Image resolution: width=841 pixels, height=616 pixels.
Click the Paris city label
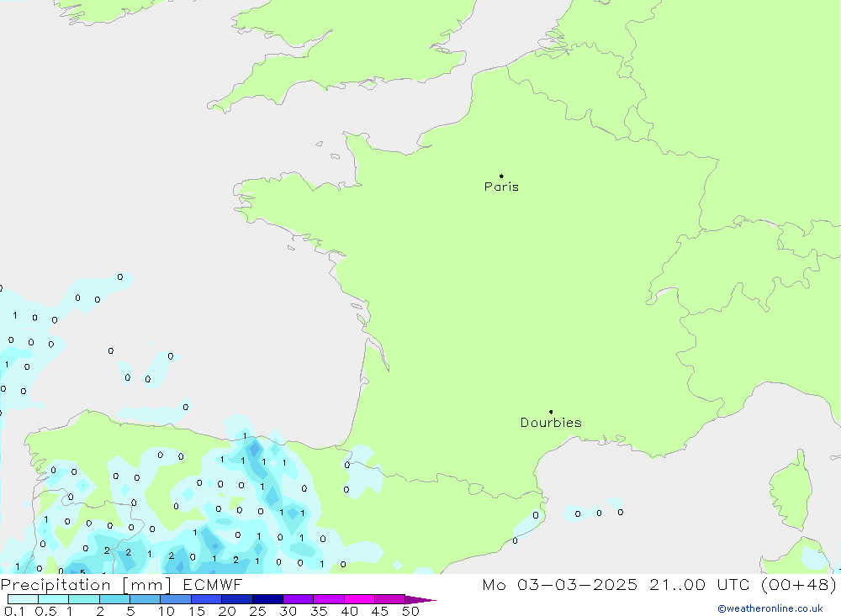(501, 187)
